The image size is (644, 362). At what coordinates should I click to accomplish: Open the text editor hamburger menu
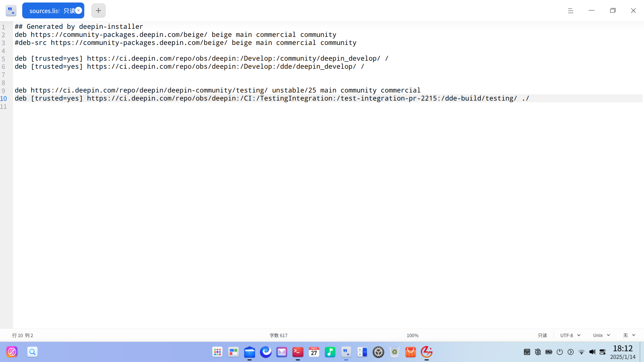571,11
